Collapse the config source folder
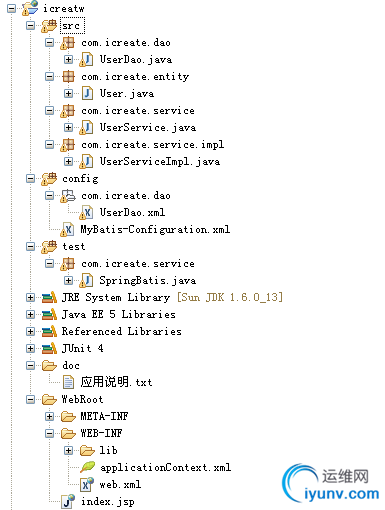The width and height of the screenshot is (385, 510). (30, 179)
